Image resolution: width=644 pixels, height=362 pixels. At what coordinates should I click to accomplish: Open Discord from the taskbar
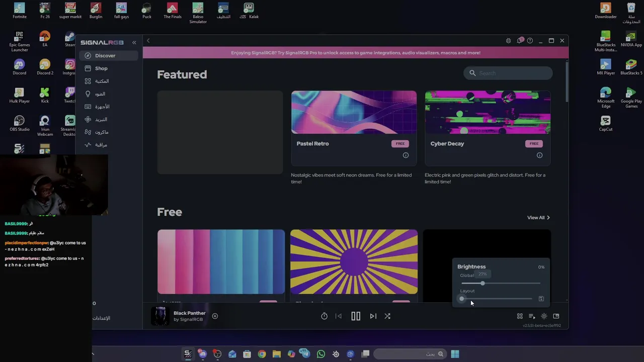(203, 354)
